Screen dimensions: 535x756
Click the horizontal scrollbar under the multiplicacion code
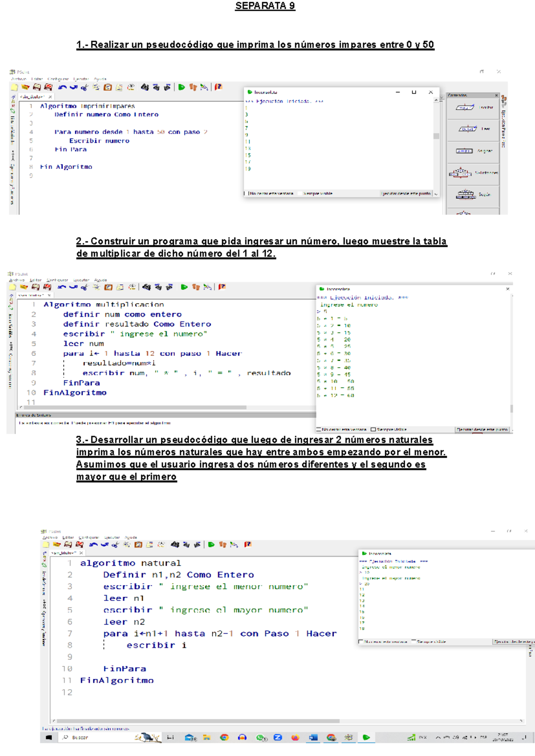[134, 407]
